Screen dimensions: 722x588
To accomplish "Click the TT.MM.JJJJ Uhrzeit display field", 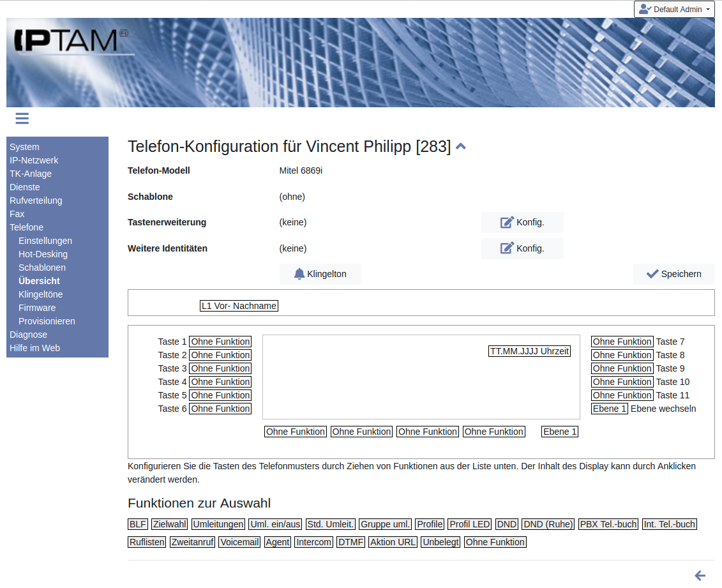I will click(x=529, y=351).
